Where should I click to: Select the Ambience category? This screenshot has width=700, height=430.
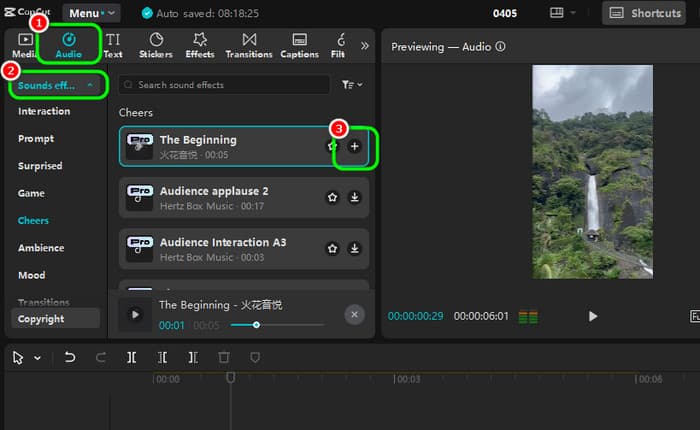point(41,248)
